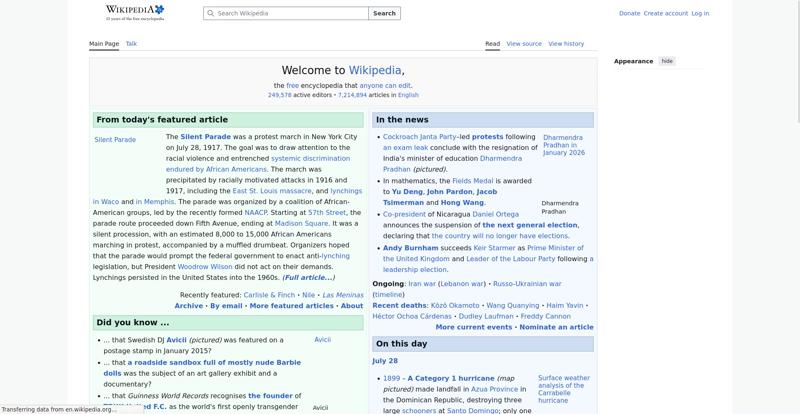Open More featured articles link
The width and height of the screenshot is (800, 414).
point(291,306)
